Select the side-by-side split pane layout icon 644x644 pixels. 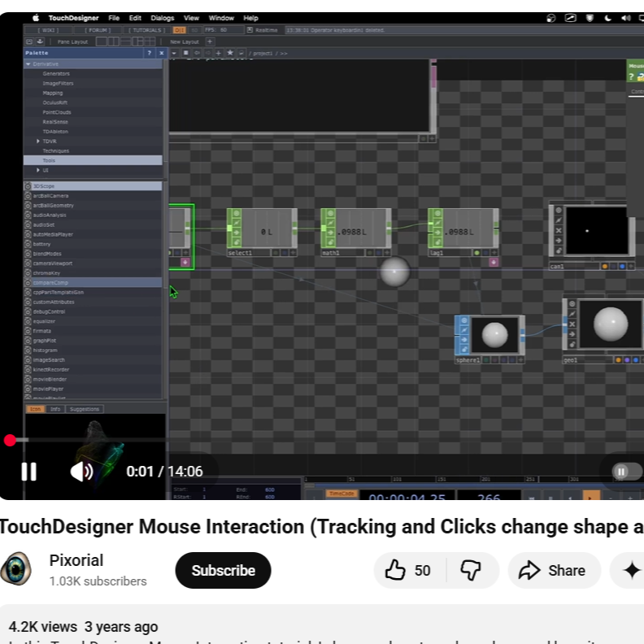(113, 41)
